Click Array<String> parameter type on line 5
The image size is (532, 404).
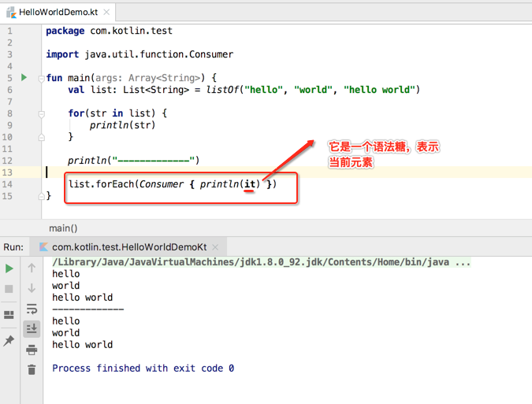164,78
